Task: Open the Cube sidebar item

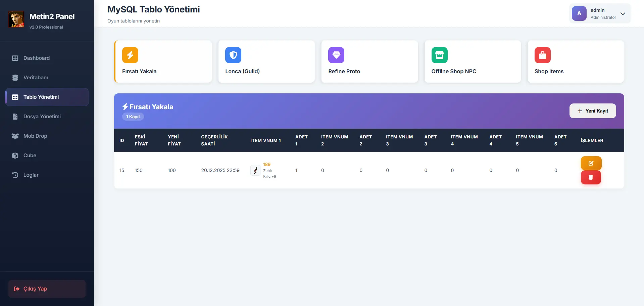Action: pyautogui.click(x=30, y=156)
